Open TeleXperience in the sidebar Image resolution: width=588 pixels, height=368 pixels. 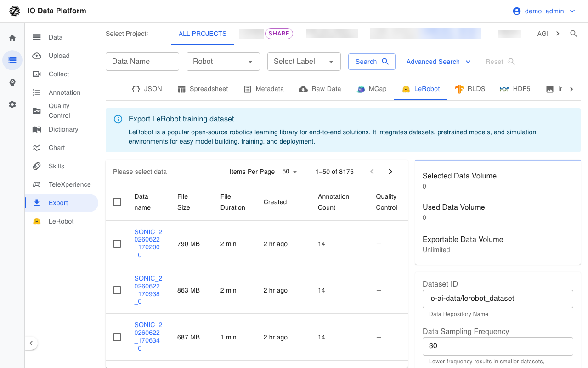pos(62,184)
